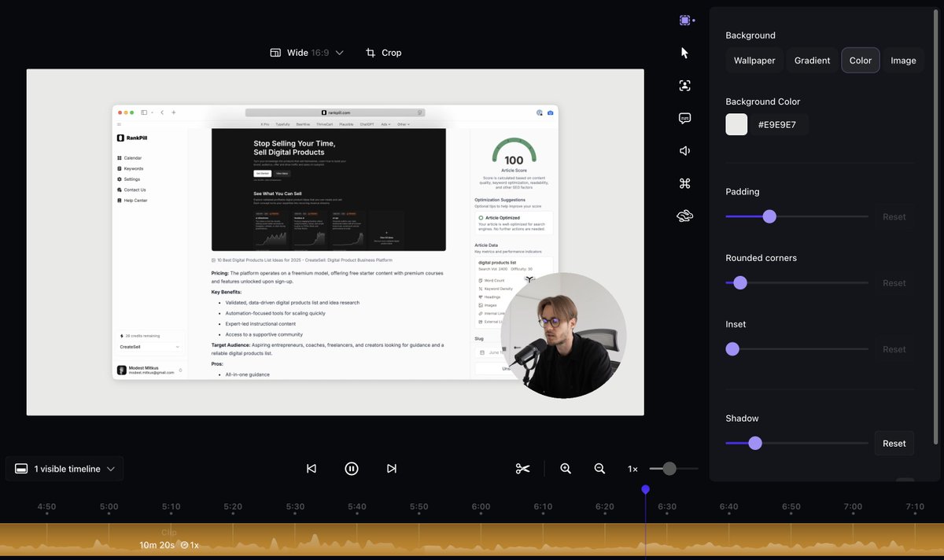This screenshot has height=560, width=944.
Task: Click the 10m 20s clip duration label
Action: pyautogui.click(x=157, y=545)
